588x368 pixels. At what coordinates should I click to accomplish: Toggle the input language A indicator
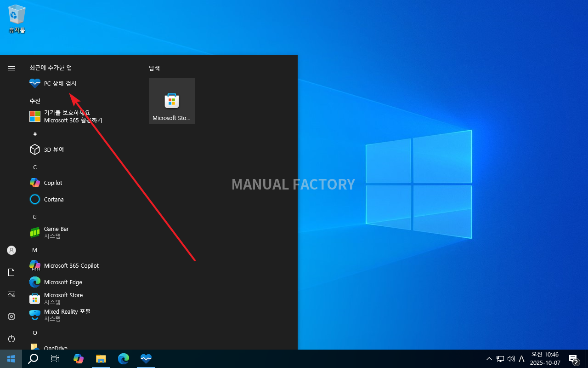tap(521, 359)
